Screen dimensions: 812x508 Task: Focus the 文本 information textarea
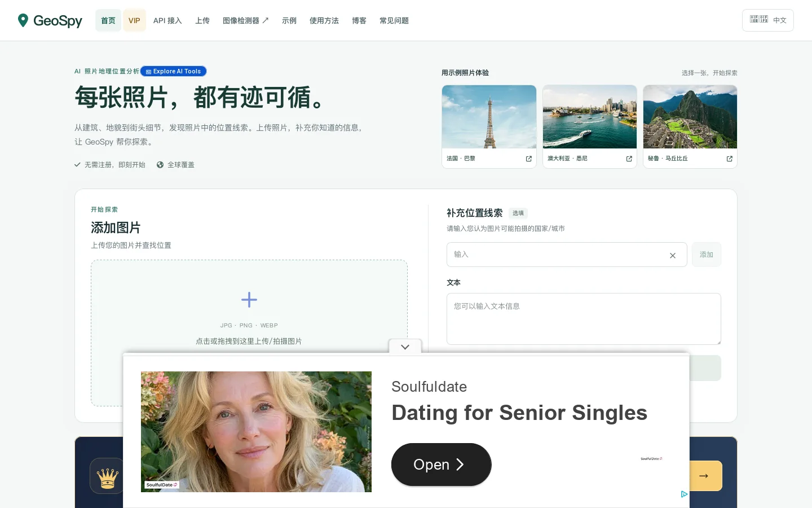coord(584,319)
